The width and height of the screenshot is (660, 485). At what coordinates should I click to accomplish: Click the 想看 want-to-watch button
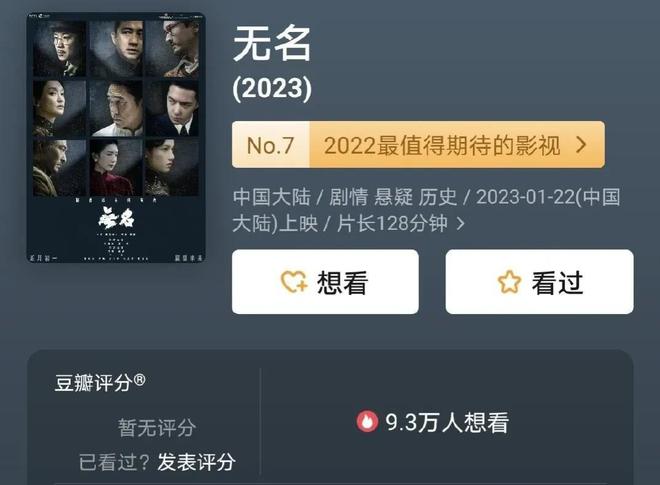point(325,282)
